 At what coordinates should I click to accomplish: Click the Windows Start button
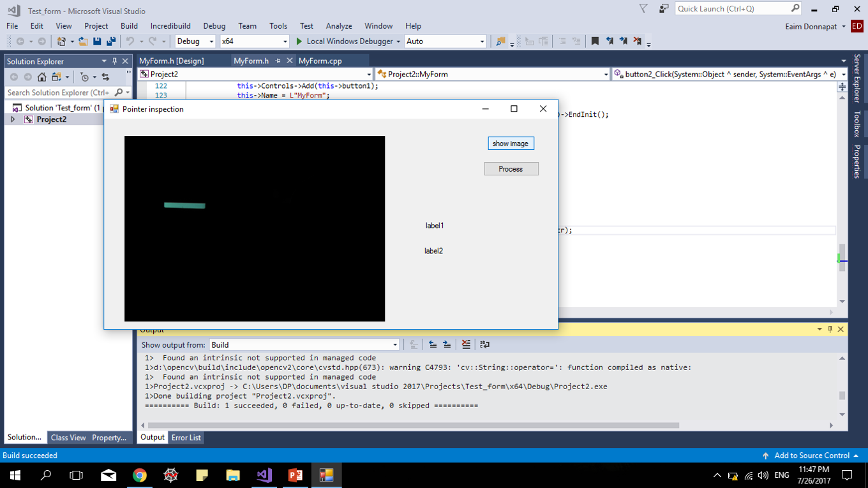(x=15, y=475)
